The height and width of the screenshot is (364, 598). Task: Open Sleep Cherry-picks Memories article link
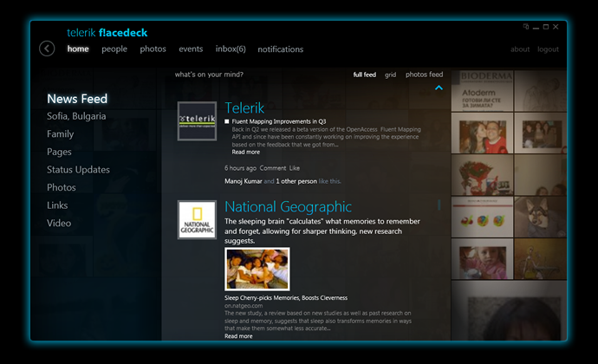coord(286,298)
